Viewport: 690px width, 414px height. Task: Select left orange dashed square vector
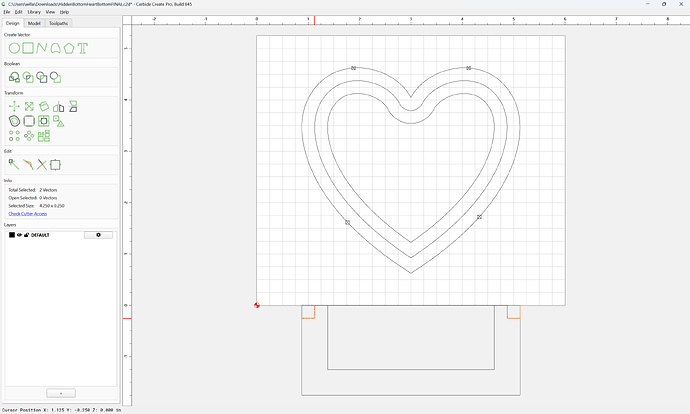[308, 312]
